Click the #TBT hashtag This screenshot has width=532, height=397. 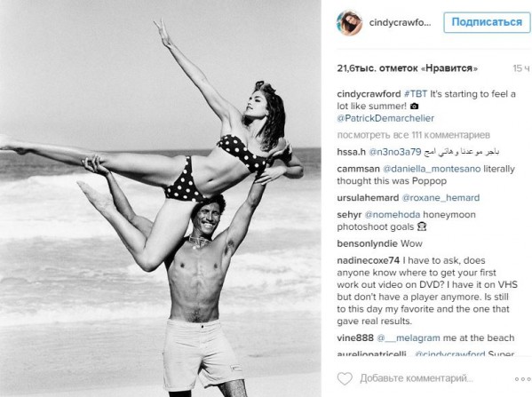416,93
